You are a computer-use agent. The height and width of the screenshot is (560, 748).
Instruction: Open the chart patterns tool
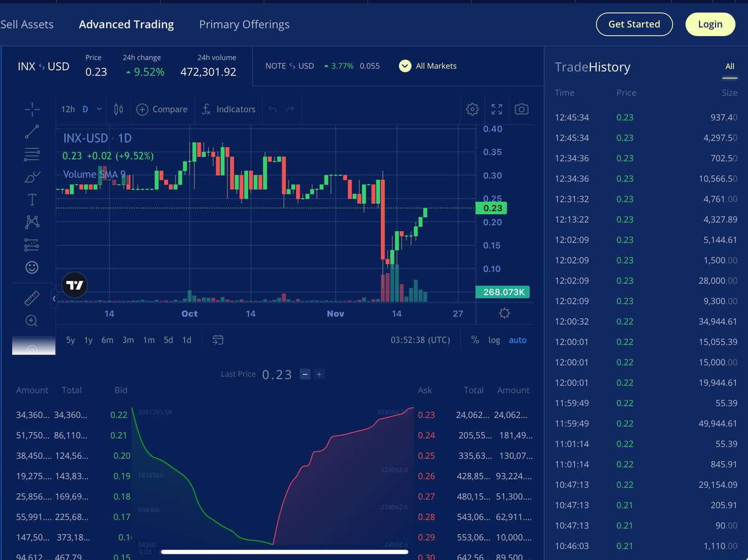(x=32, y=222)
